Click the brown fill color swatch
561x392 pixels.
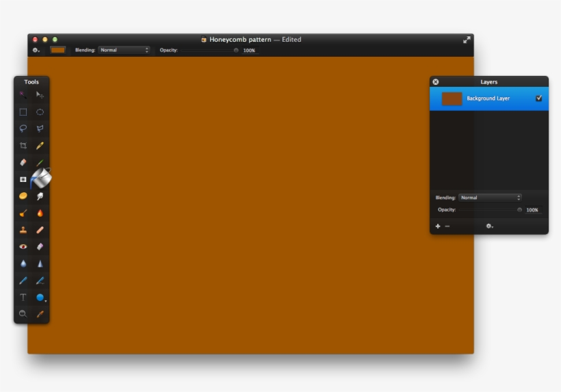[x=58, y=50]
